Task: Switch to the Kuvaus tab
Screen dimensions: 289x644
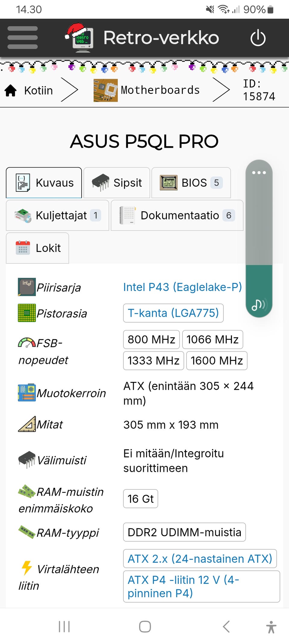Action: click(x=44, y=183)
